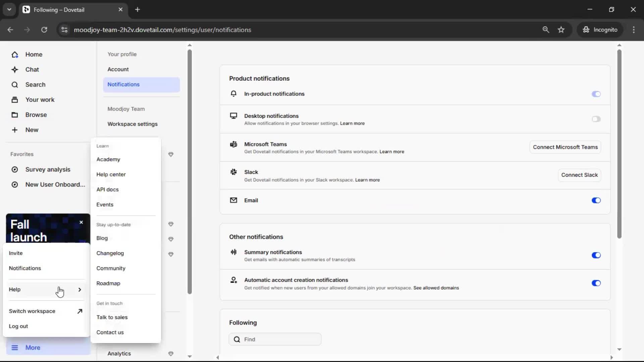Select Help center from Learn menu

(x=111, y=175)
